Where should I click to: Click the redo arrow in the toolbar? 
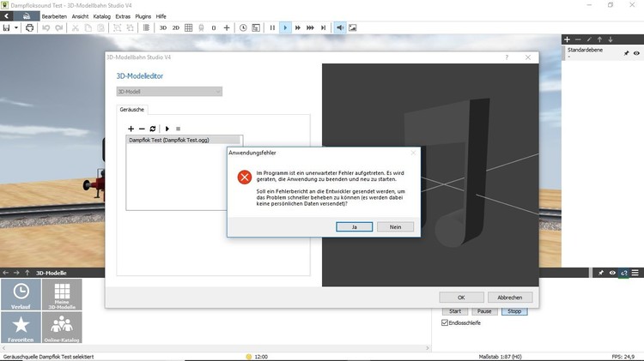59,28
